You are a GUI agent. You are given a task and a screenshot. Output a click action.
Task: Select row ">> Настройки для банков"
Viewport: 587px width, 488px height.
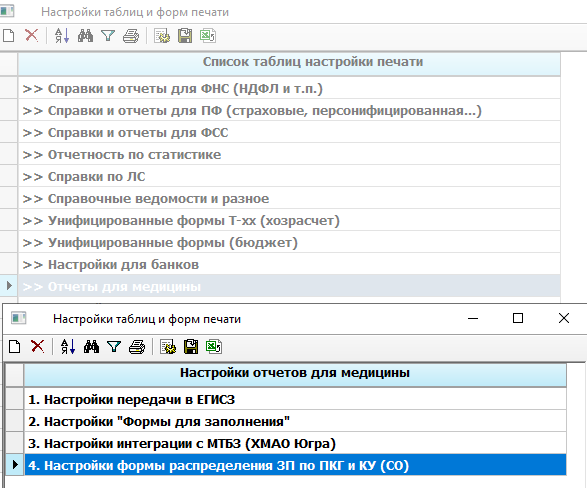pos(289,265)
